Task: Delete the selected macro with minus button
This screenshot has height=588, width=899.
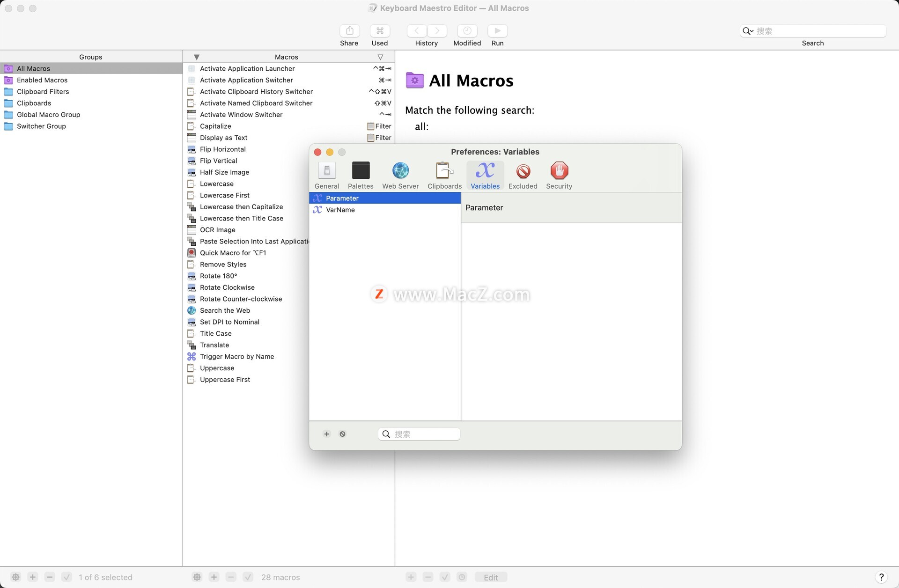Action: 231,577
